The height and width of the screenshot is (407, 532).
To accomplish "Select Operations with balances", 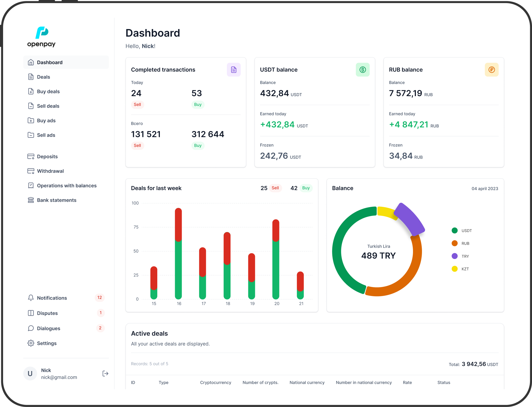I will [66, 186].
